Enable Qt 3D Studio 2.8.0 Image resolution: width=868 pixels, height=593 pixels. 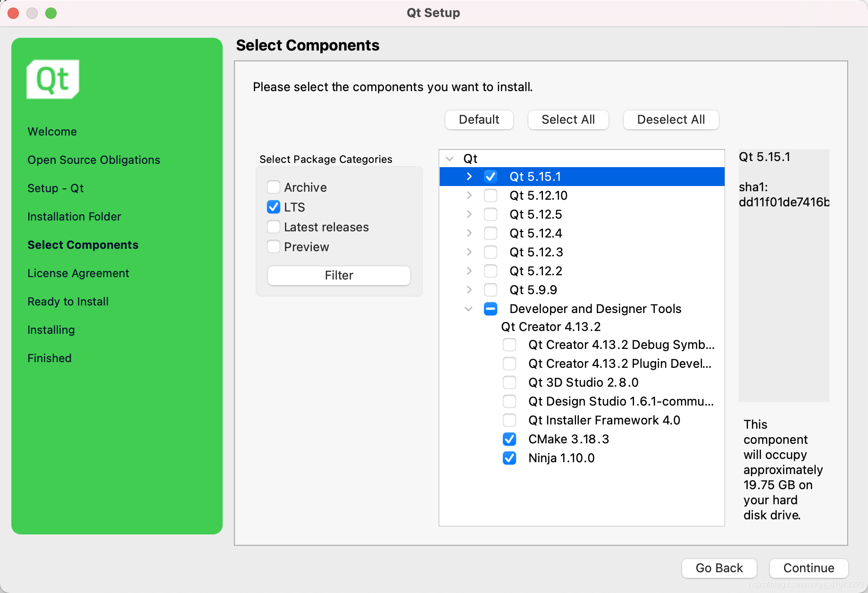pos(509,382)
